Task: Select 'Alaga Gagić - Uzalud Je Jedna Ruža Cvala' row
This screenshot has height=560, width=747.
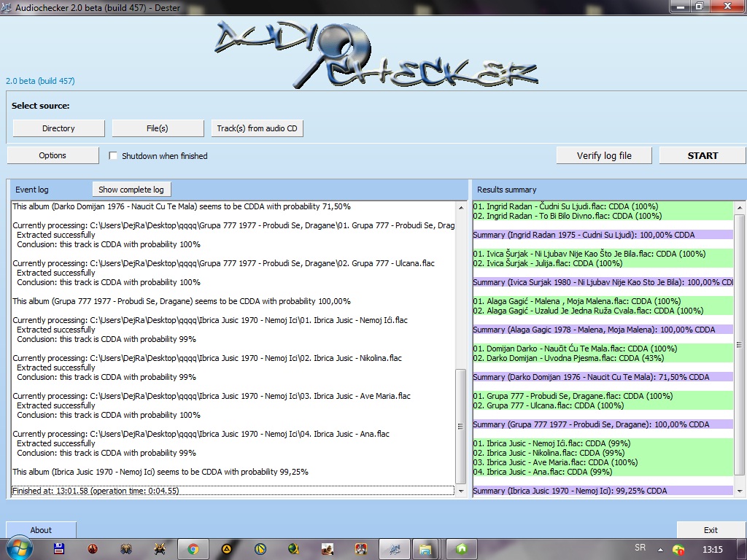Action: pos(603,311)
